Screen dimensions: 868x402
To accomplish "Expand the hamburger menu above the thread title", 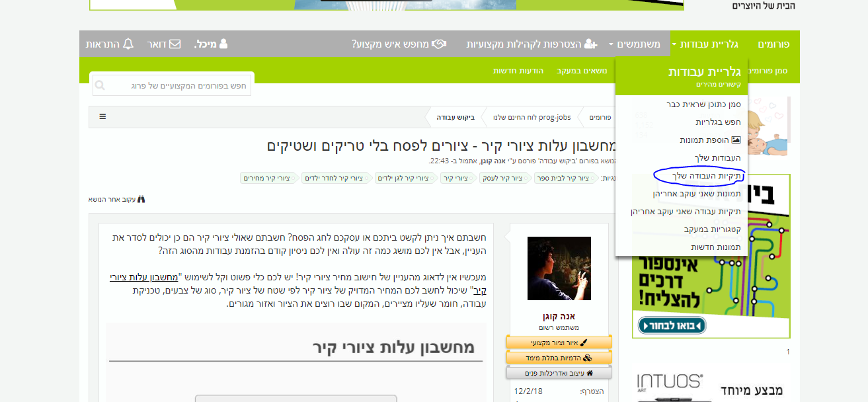I will click(102, 116).
